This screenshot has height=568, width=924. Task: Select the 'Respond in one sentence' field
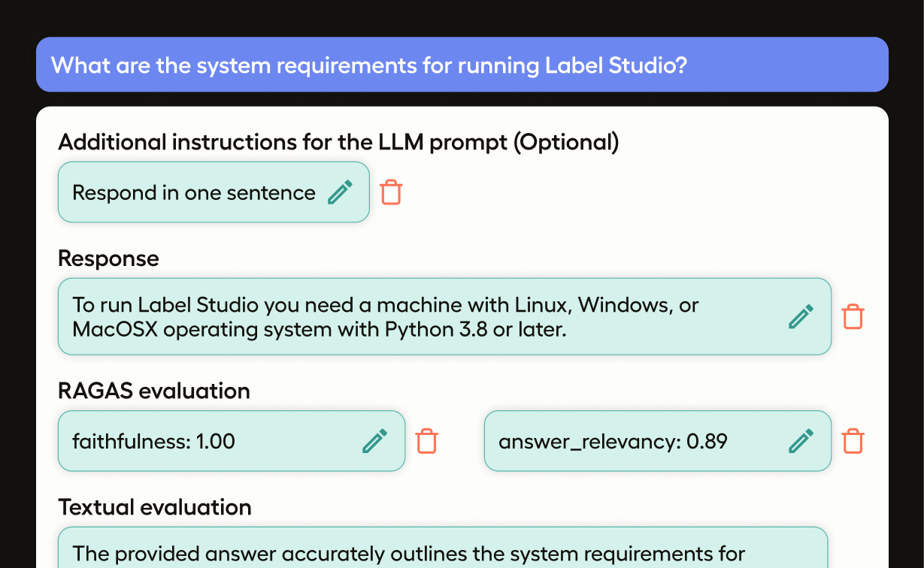click(193, 193)
